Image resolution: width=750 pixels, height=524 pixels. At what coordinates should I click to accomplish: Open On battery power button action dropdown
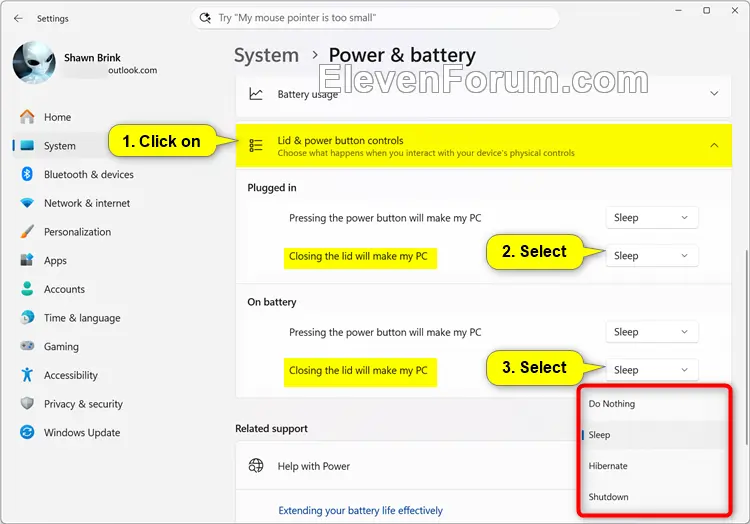[x=651, y=332]
